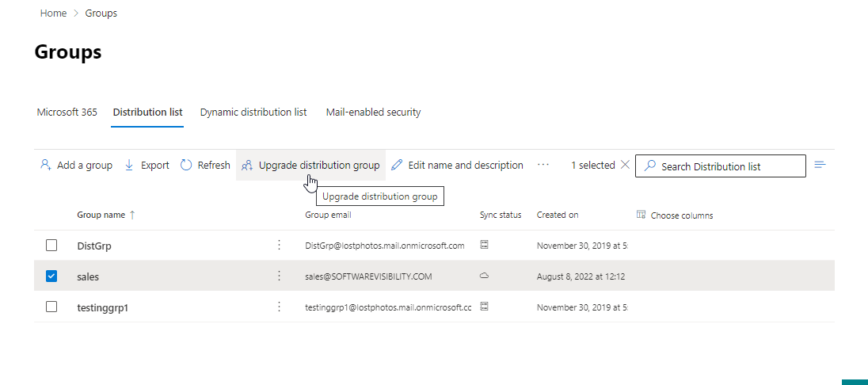Open the testinggrp1 group name
The image size is (868, 385).
point(102,307)
